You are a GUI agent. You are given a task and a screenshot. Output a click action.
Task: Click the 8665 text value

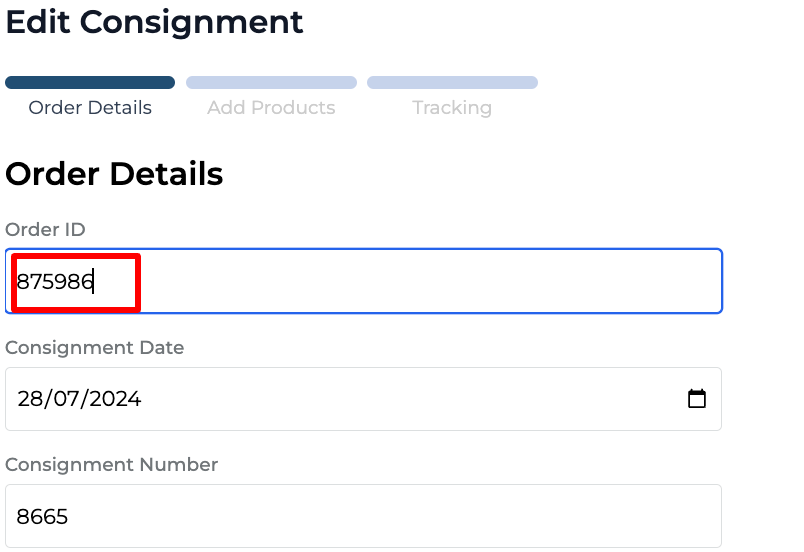42,517
